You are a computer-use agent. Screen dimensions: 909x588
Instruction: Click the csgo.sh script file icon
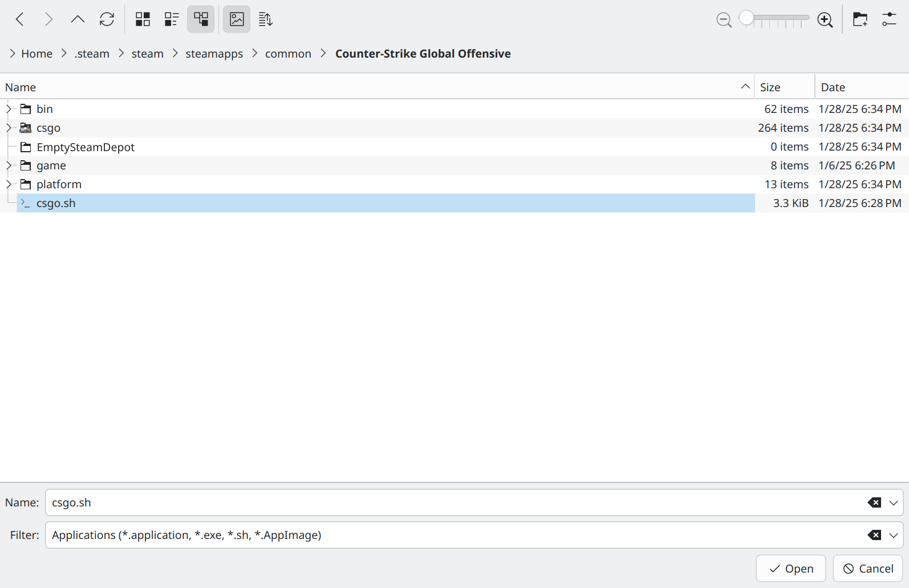click(26, 203)
